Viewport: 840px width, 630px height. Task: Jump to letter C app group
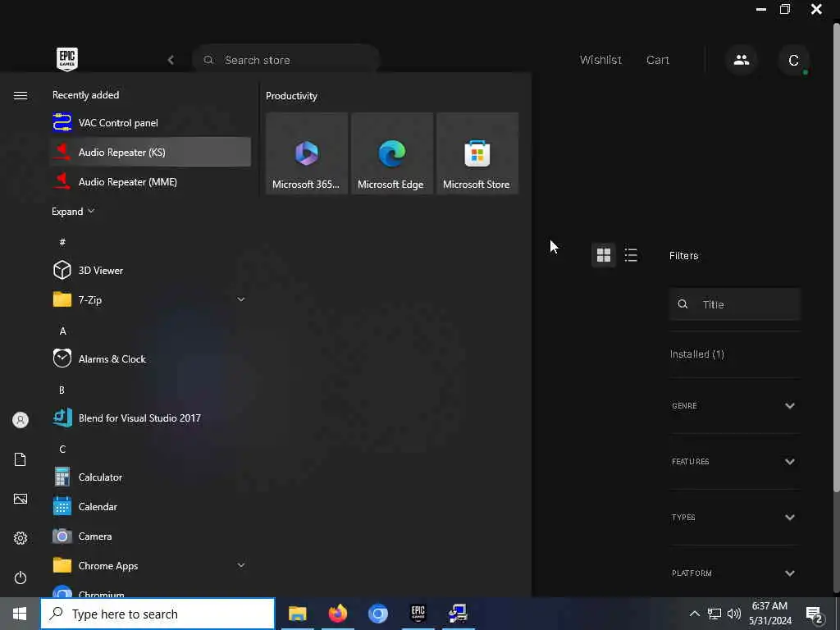(62, 449)
